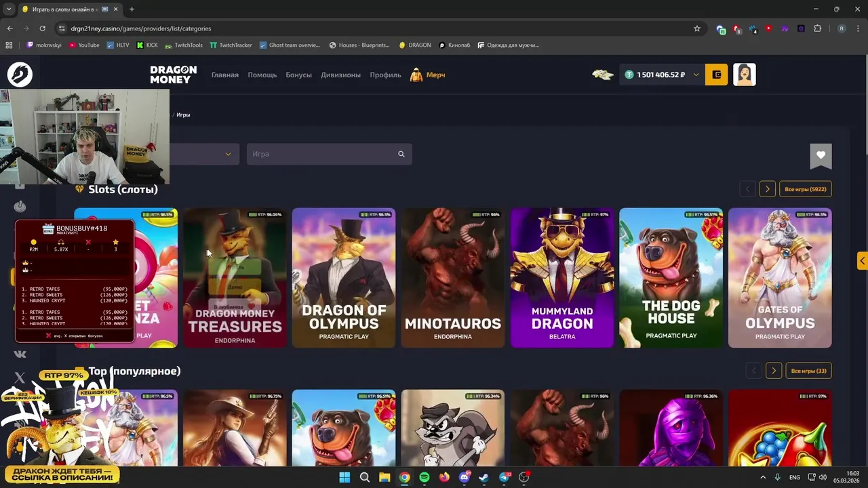Click the X social icon in sidebar

point(20,378)
